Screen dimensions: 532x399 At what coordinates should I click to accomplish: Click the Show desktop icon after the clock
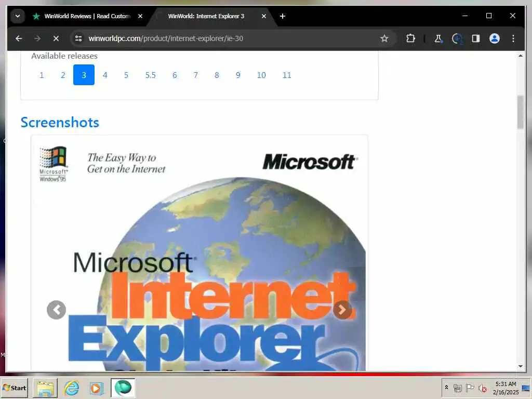(x=526, y=388)
